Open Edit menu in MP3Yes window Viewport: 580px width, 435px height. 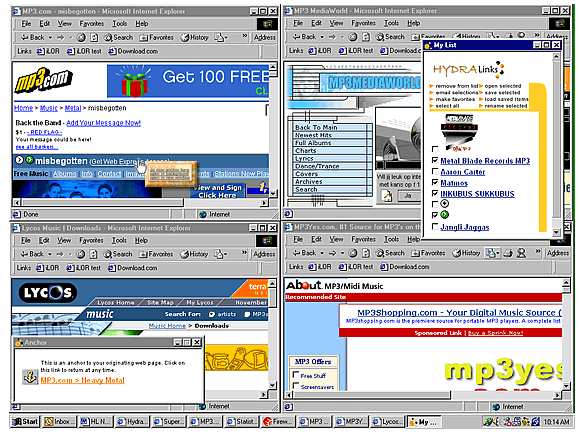[x=316, y=239]
